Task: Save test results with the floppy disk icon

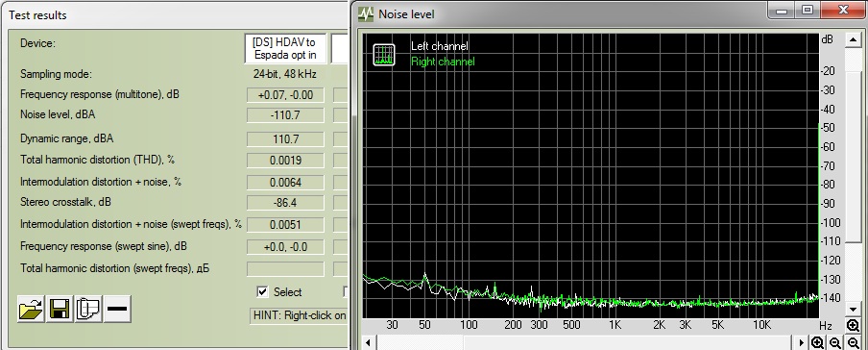Action: coord(60,309)
